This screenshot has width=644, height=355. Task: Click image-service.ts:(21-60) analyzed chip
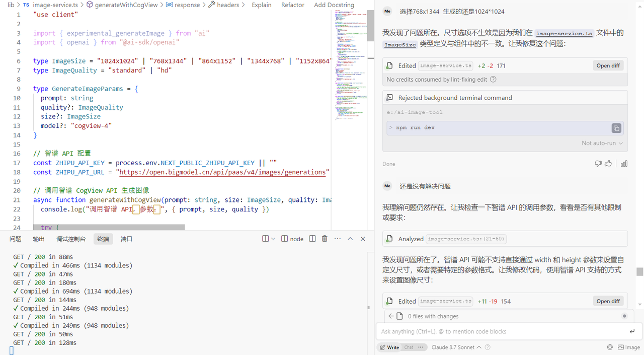[466, 239]
